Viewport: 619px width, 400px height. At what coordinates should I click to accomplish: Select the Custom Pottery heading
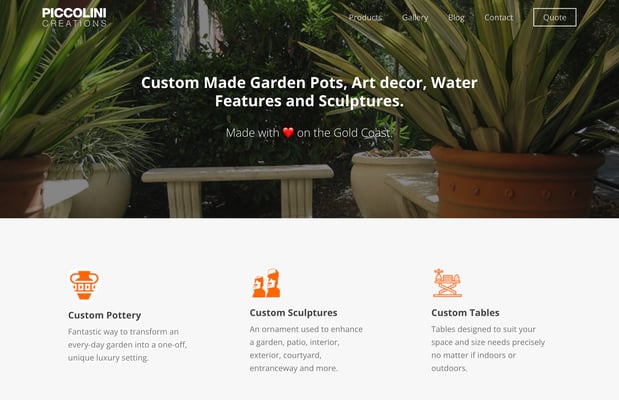(104, 315)
